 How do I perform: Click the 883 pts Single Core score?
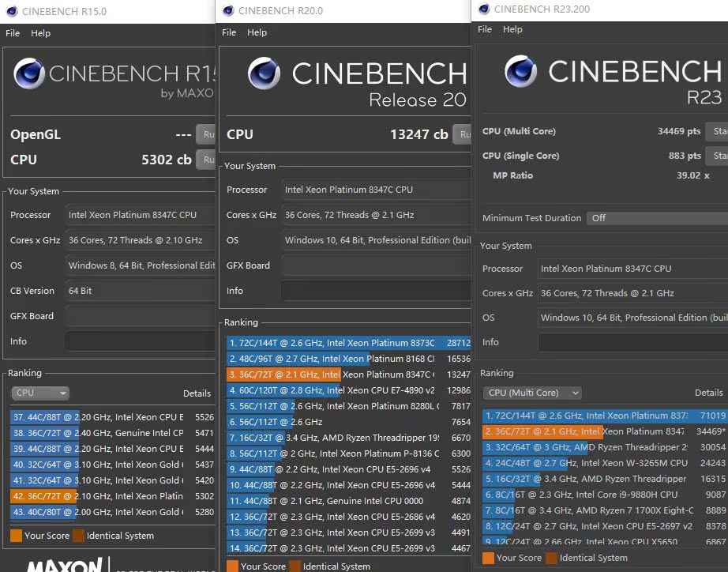[x=685, y=156]
